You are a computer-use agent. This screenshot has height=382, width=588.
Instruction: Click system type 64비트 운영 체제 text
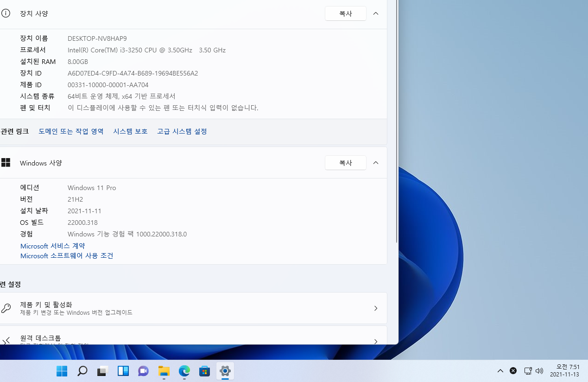point(121,96)
